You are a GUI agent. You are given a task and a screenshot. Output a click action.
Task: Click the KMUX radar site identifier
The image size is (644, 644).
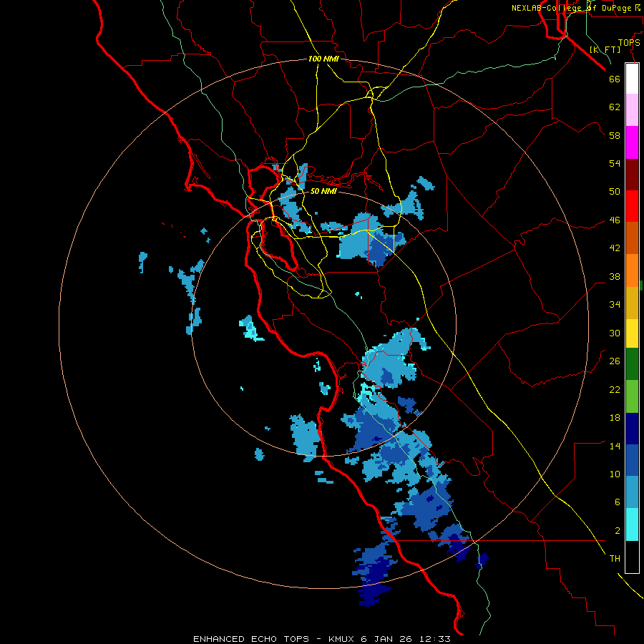point(341,639)
